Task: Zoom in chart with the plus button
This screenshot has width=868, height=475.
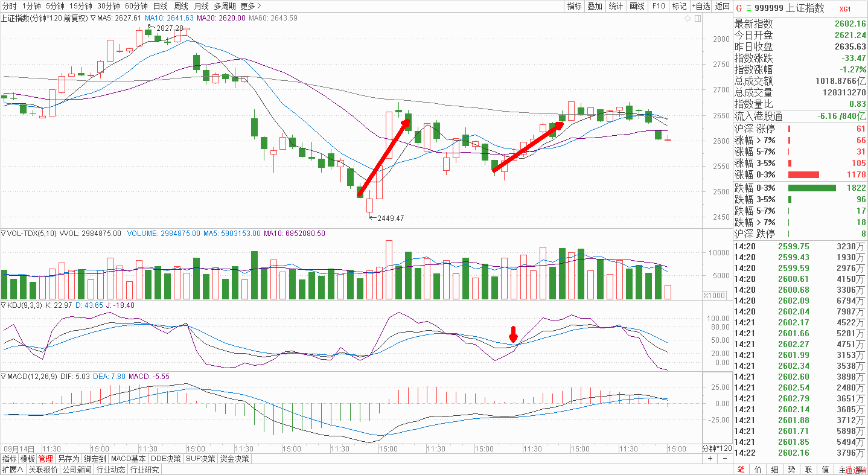Action: pos(710,459)
